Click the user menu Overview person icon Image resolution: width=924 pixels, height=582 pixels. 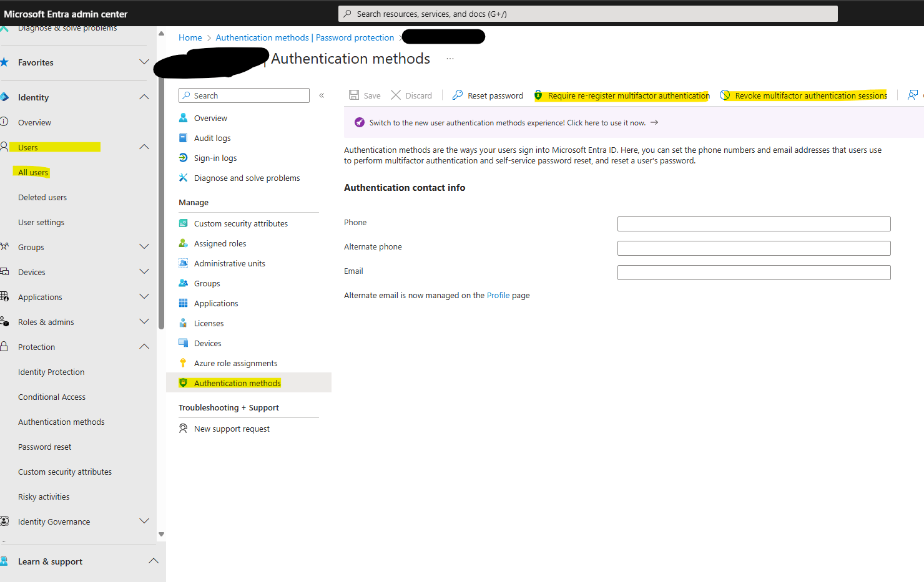183,118
